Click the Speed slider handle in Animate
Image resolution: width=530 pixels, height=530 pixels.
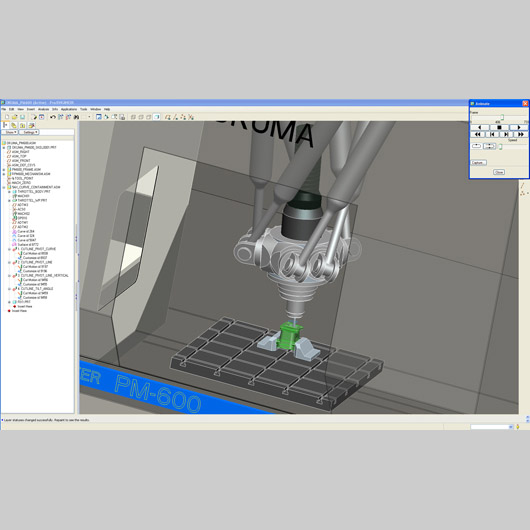500,147
